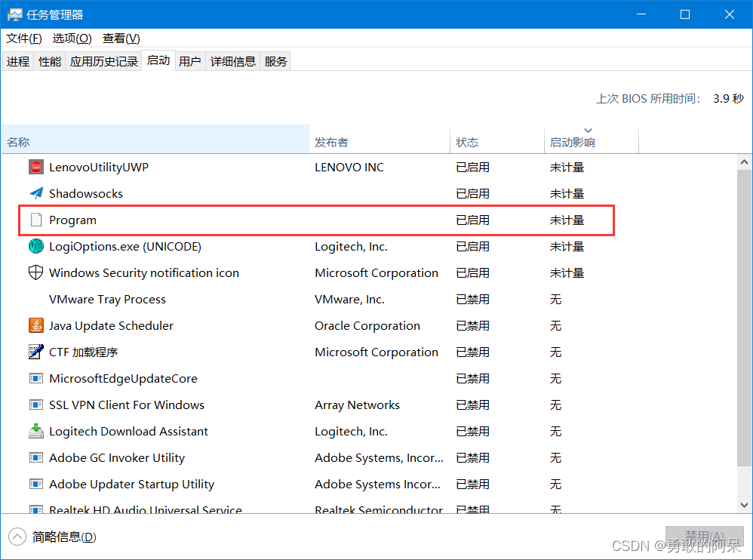Click the VMware, Inc. publisher cell
Image resolution: width=753 pixels, height=560 pixels.
pos(349,299)
